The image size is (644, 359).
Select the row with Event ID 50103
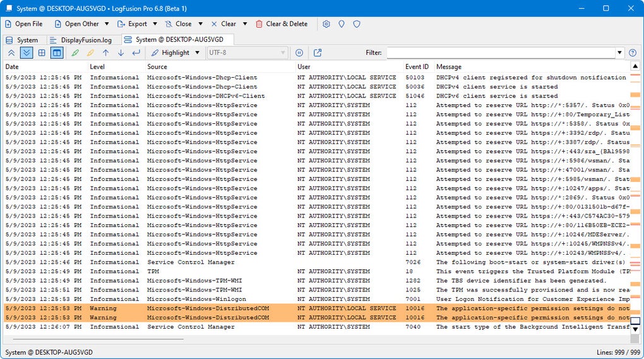316,77
